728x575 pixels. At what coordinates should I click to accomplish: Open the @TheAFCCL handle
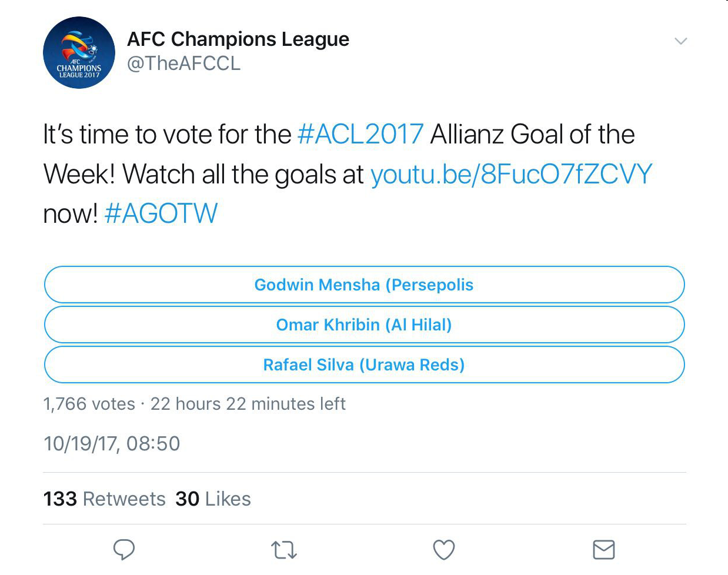(x=184, y=63)
